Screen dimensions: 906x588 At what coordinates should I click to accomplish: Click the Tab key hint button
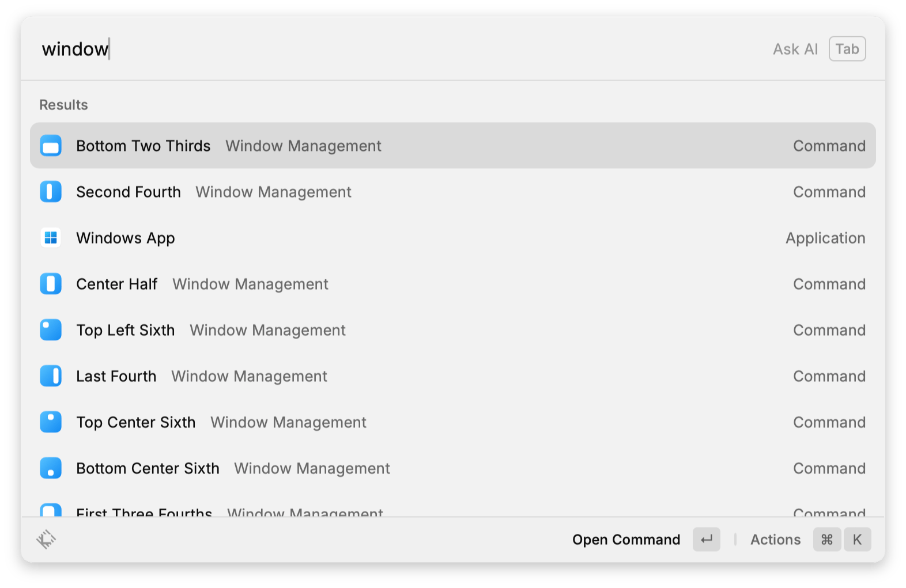click(847, 50)
